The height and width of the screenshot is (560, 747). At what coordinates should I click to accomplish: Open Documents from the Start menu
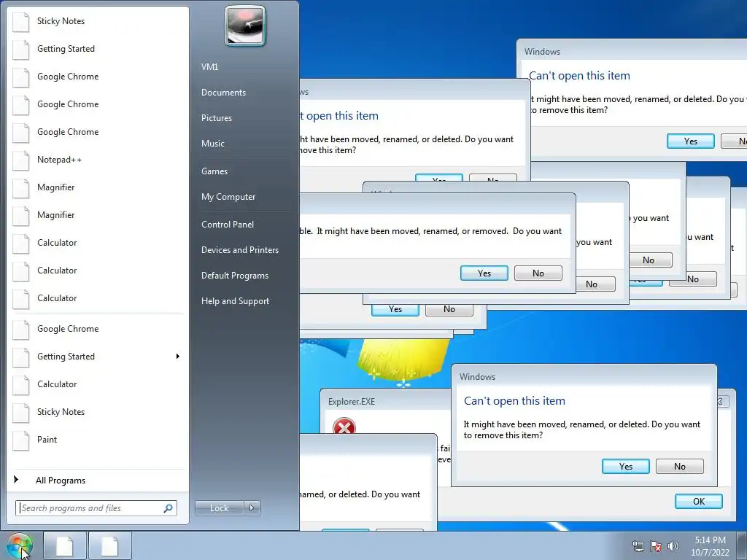pos(223,93)
